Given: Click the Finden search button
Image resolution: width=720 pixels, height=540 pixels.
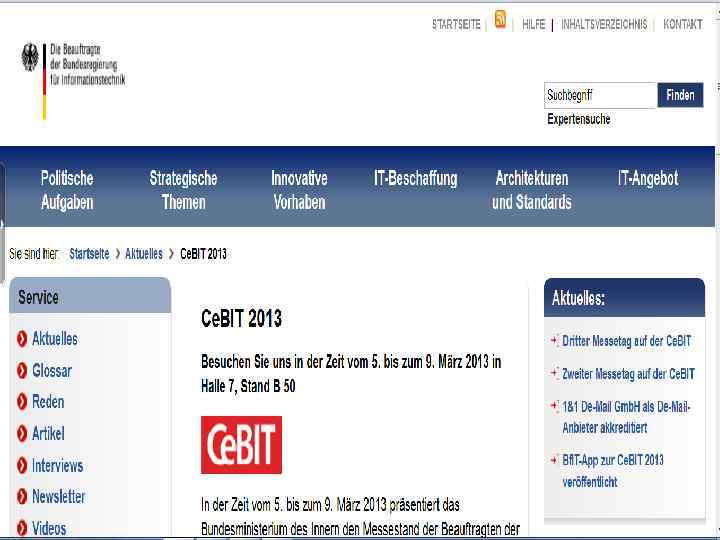Looking at the screenshot, I should (680, 95).
